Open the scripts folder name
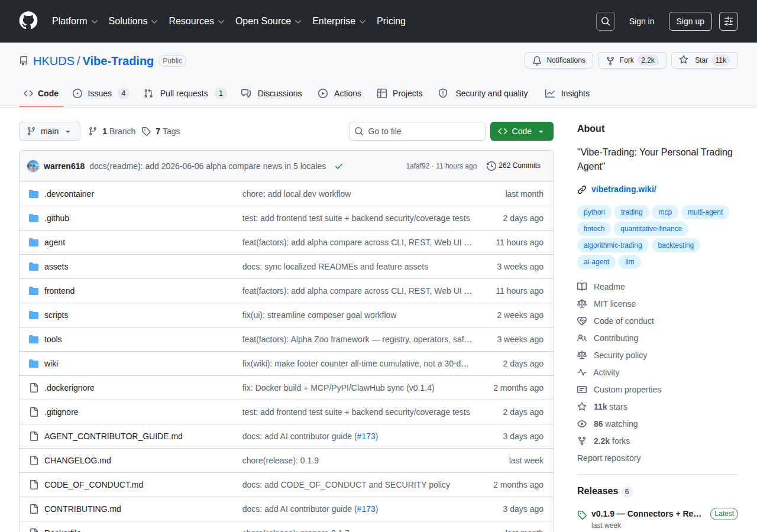The image size is (757, 532). click(x=56, y=315)
